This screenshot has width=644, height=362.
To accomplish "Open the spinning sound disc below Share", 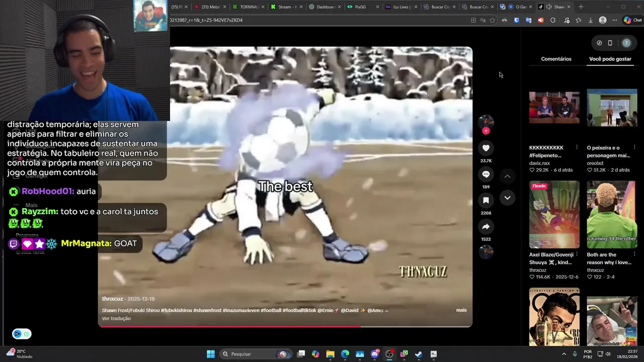I will 486,251.
